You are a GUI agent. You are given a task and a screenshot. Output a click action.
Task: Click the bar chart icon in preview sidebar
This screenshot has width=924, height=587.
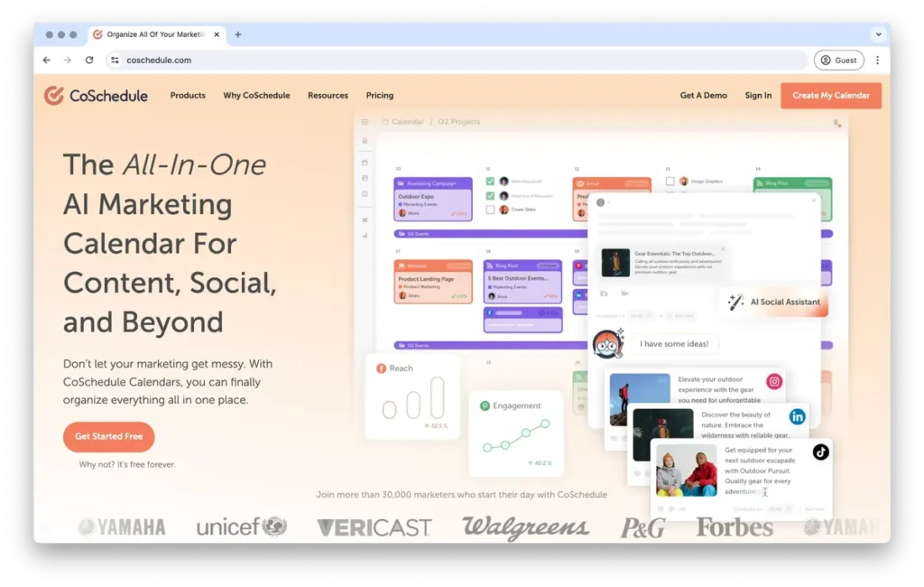pos(365,236)
